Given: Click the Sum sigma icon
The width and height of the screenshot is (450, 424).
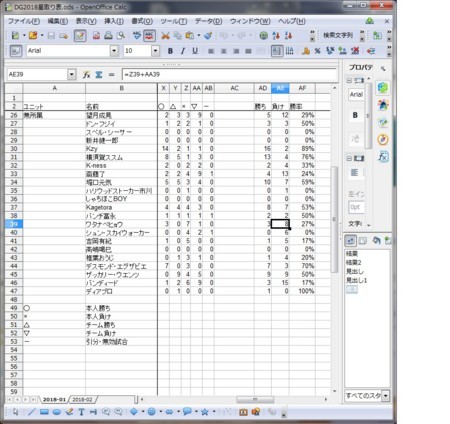Looking at the screenshot, I should (x=99, y=75).
